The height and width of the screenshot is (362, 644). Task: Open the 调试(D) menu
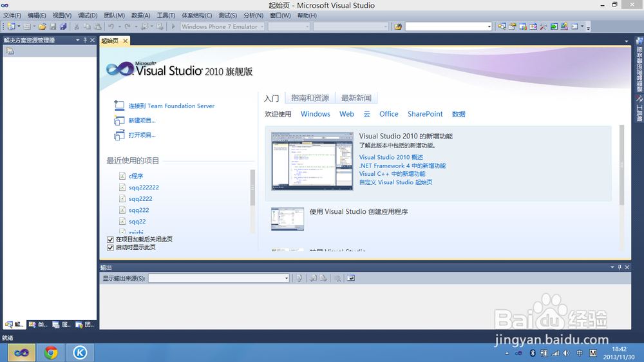88,15
